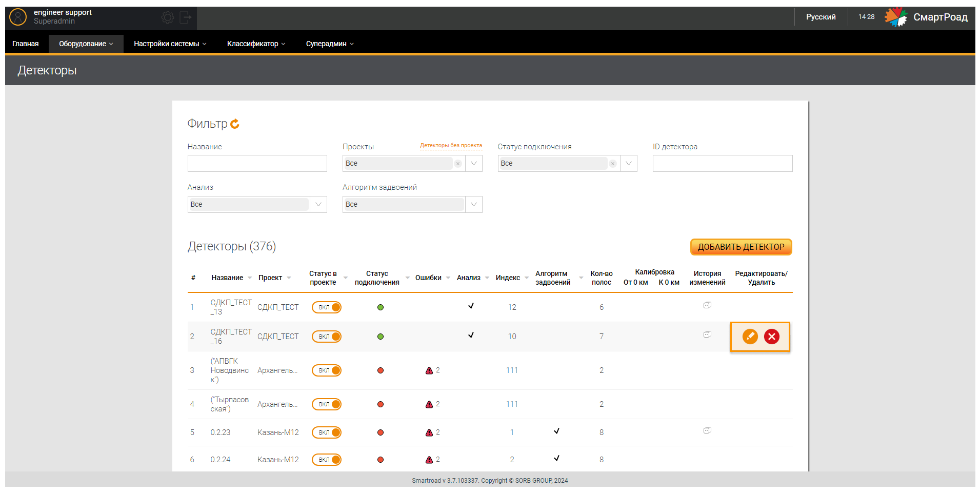Expand the Проекты filter dropdown

coord(474,164)
